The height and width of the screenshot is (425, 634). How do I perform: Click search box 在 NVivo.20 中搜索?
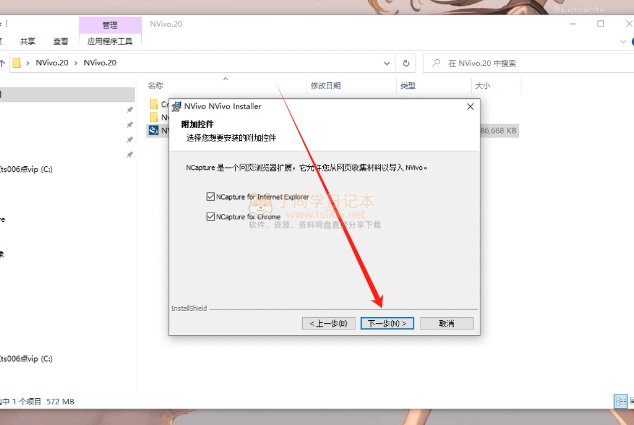[530, 63]
